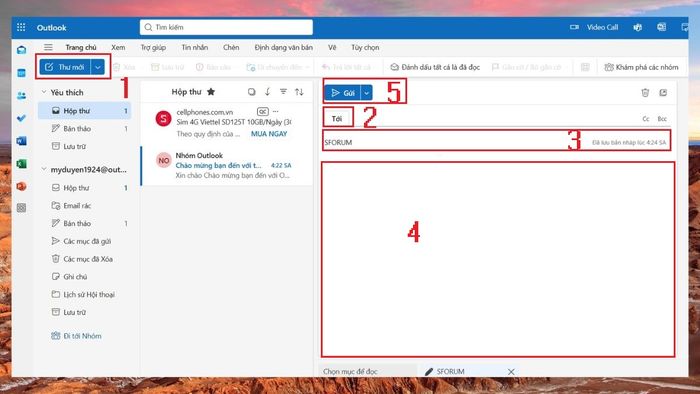Open the Tin nhắn tab
Screen dimensions: 700x394
[x=195, y=47]
